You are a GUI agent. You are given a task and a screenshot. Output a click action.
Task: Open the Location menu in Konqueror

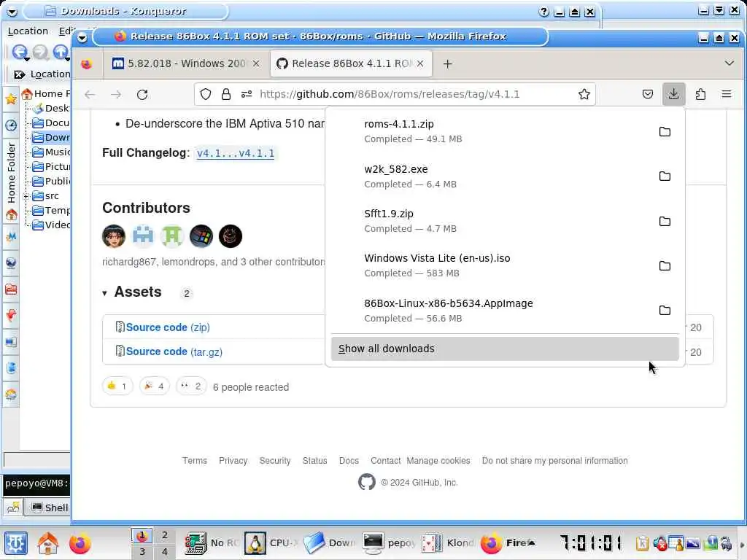coord(28,31)
